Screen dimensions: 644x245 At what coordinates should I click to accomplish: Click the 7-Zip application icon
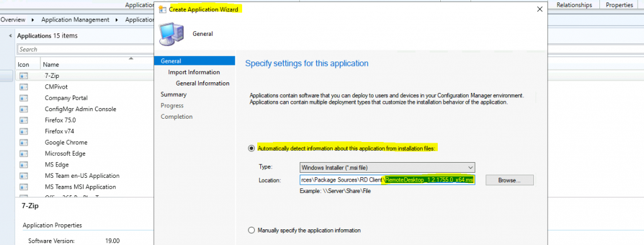tap(23, 76)
